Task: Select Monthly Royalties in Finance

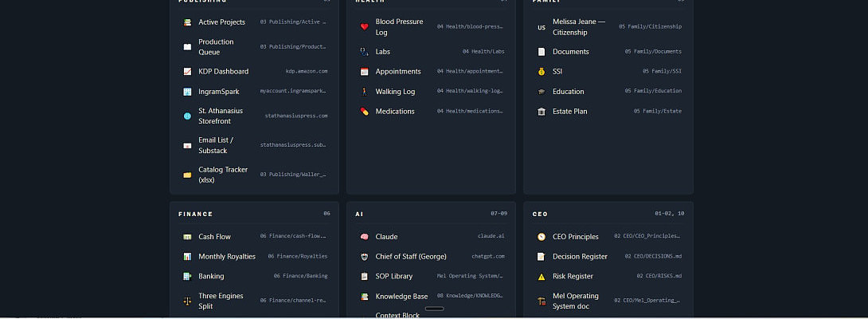Action: (x=255, y=256)
